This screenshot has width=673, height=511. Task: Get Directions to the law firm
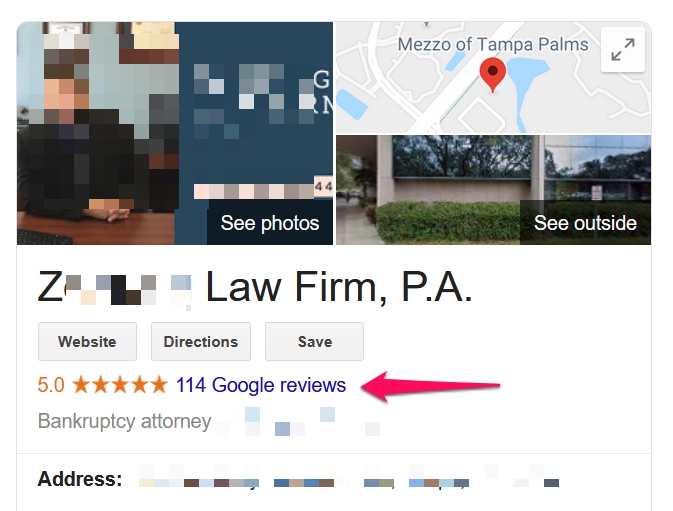coord(200,342)
